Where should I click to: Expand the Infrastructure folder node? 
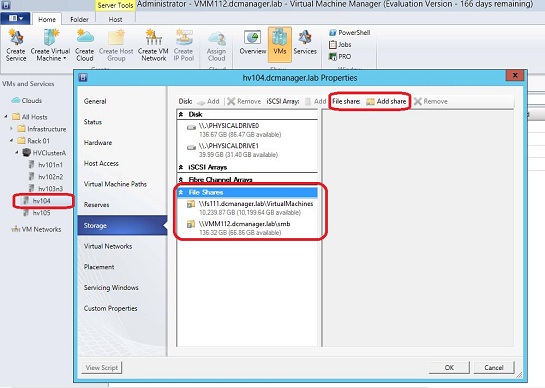pos(11,129)
